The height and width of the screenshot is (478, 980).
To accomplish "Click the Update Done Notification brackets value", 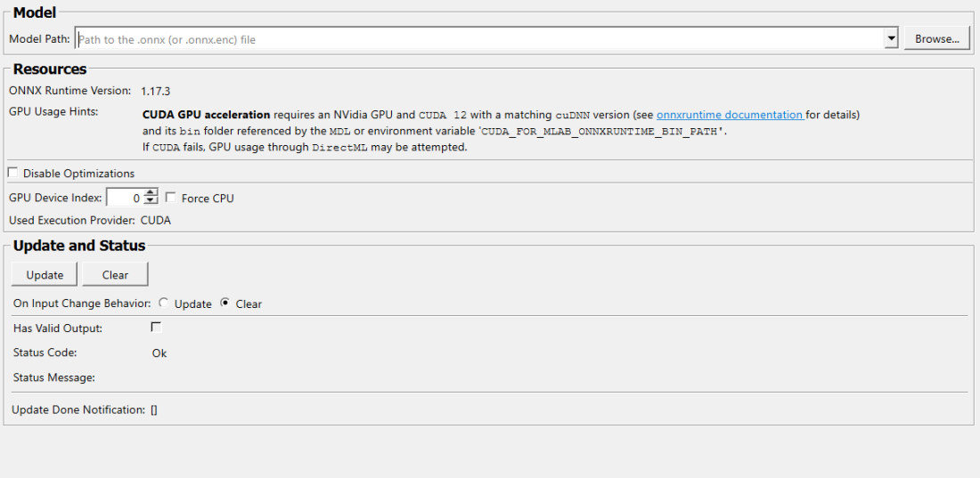I will pyautogui.click(x=154, y=410).
